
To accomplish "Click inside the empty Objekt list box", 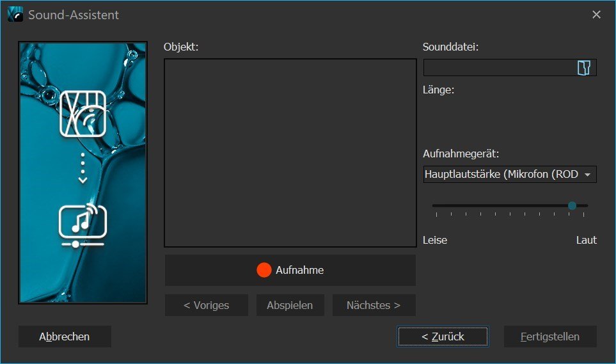I will pos(290,152).
